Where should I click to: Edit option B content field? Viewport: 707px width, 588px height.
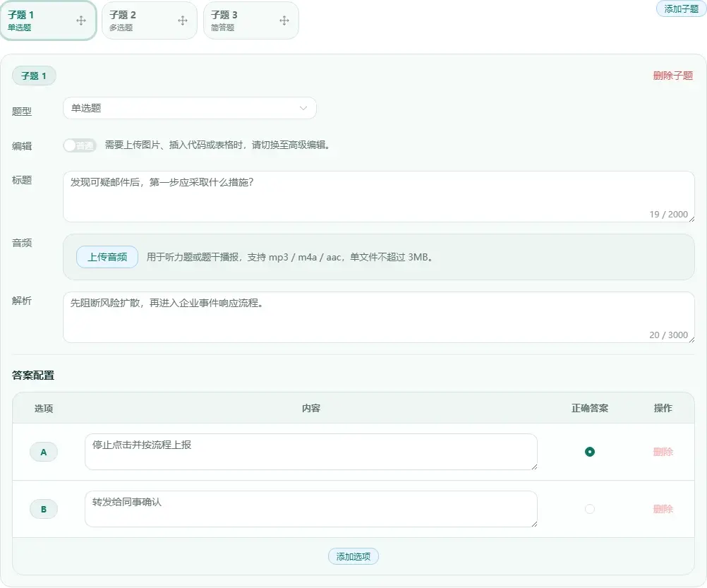coord(311,509)
